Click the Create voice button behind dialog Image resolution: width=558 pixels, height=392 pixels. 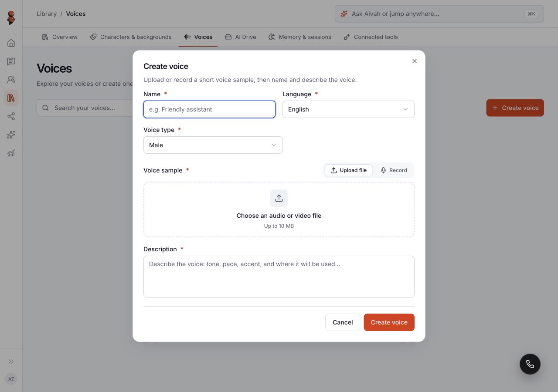pyautogui.click(x=515, y=108)
